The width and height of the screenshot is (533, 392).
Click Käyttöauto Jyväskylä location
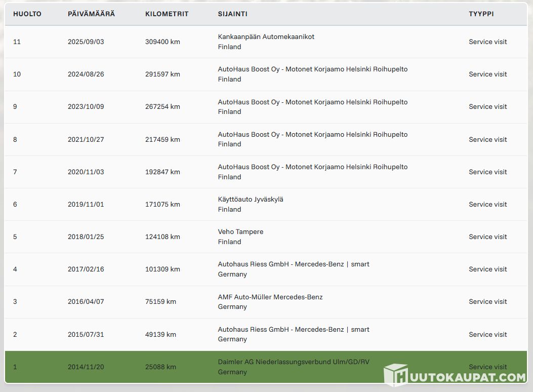click(251, 200)
